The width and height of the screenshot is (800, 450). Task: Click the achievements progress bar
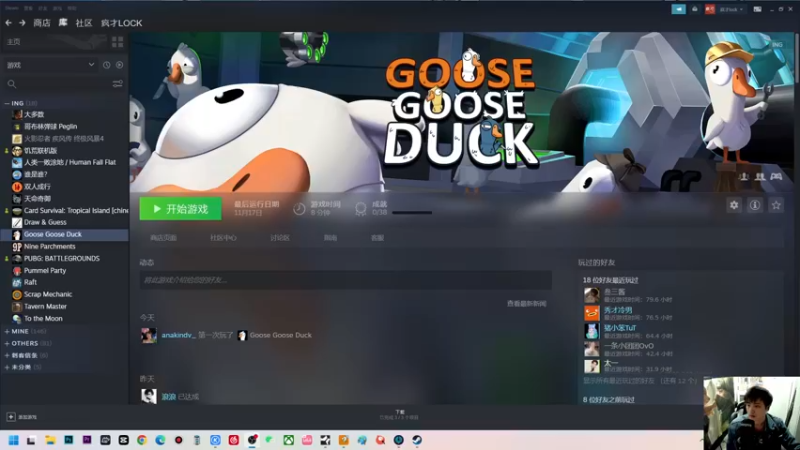[x=412, y=213]
